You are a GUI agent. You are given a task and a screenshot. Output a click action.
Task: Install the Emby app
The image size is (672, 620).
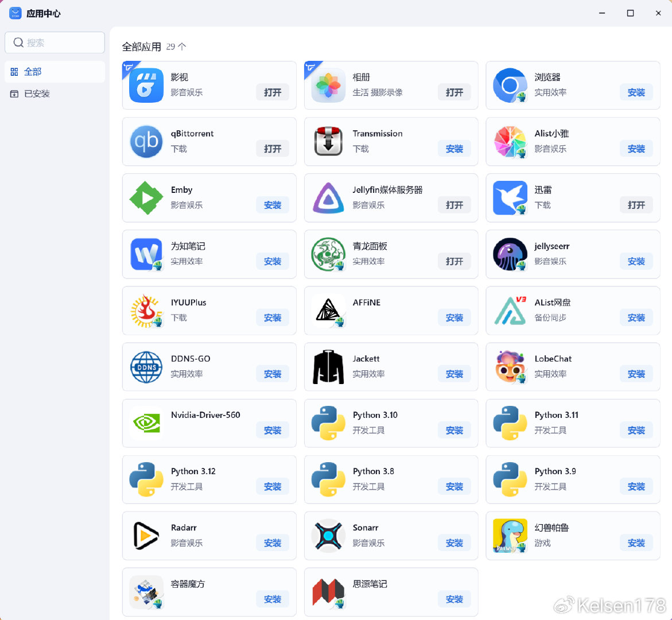pyautogui.click(x=273, y=205)
